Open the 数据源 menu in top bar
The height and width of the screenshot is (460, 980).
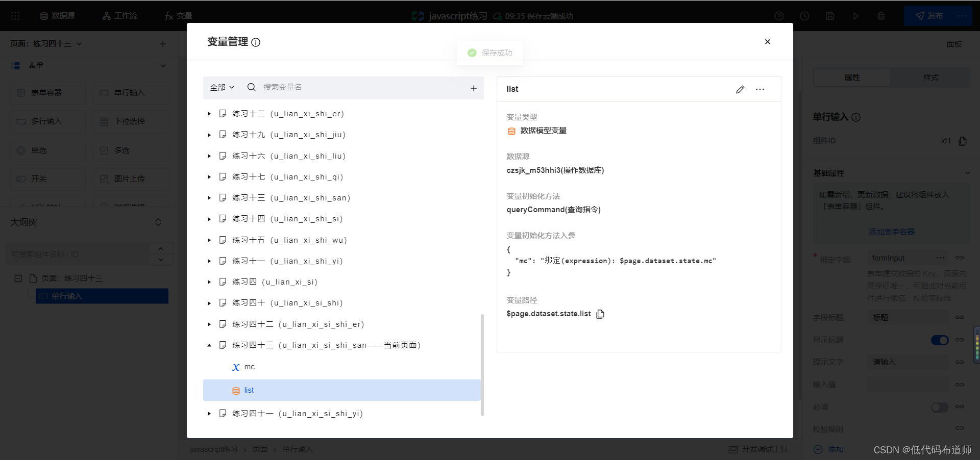(57, 16)
